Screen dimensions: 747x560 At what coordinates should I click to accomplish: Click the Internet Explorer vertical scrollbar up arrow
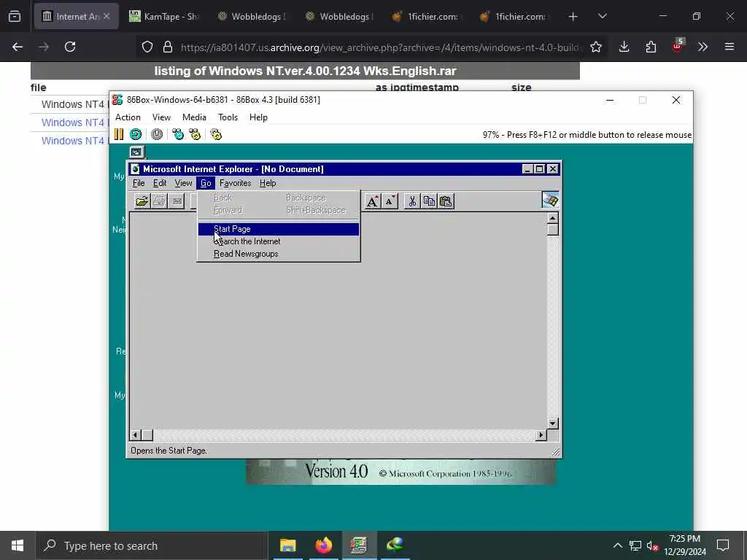pyautogui.click(x=553, y=218)
